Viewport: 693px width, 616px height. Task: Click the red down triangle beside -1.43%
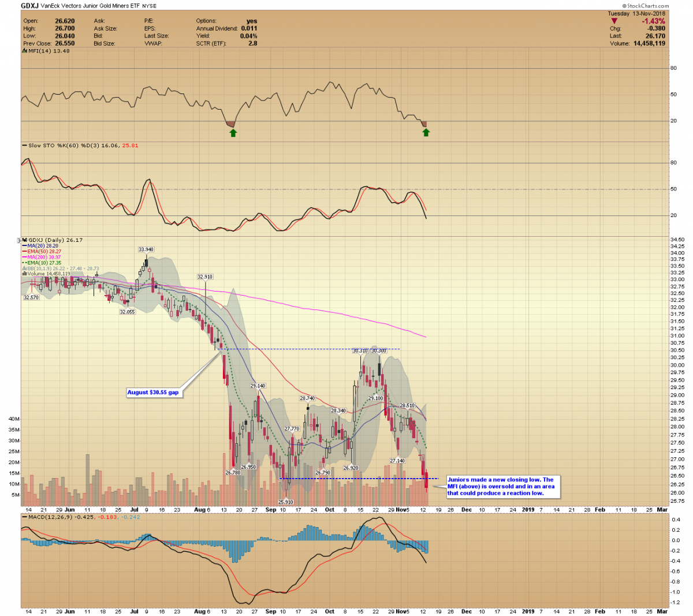(x=614, y=21)
